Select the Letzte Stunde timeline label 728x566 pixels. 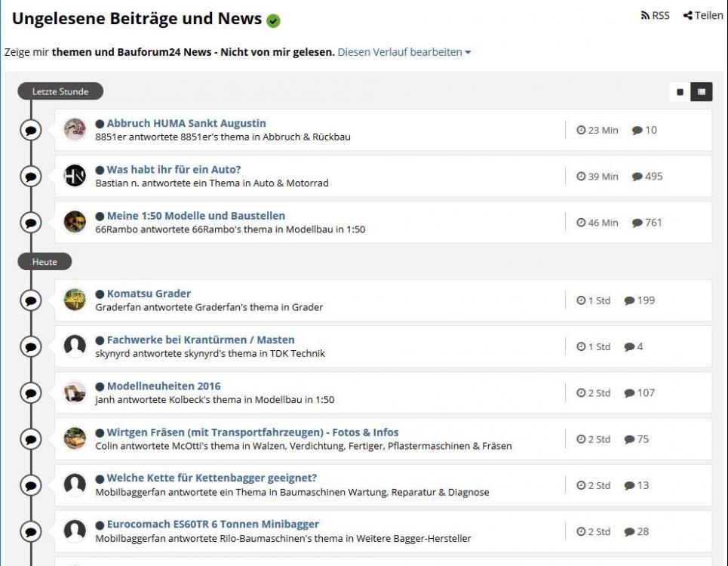click(60, 91)
